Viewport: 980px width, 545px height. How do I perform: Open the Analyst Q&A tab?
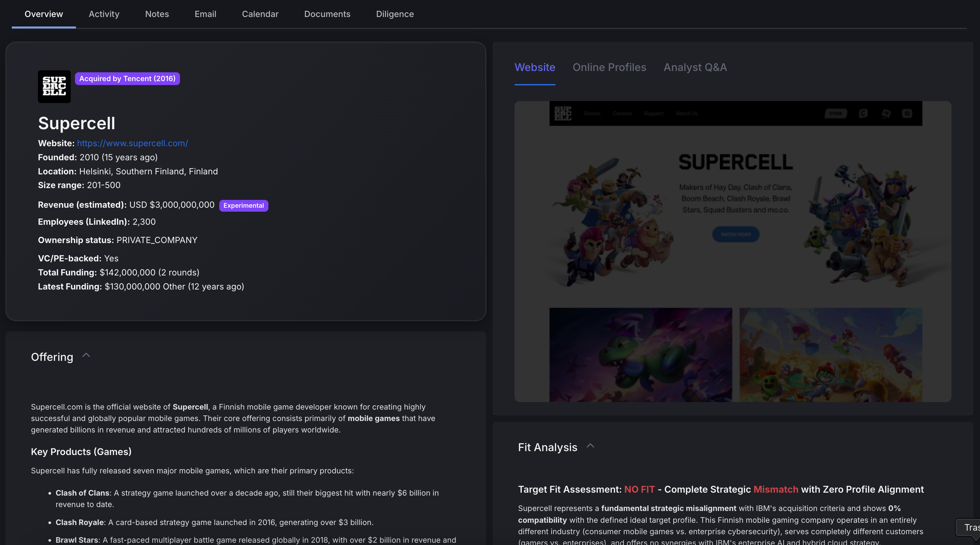click(x=695, y=67)
